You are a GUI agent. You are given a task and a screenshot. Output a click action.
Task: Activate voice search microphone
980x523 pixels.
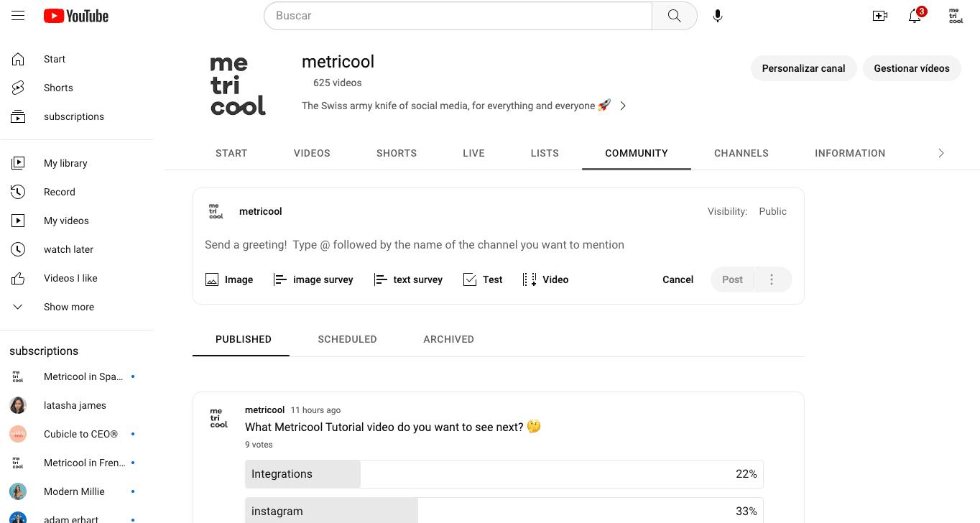pos(717,16)
